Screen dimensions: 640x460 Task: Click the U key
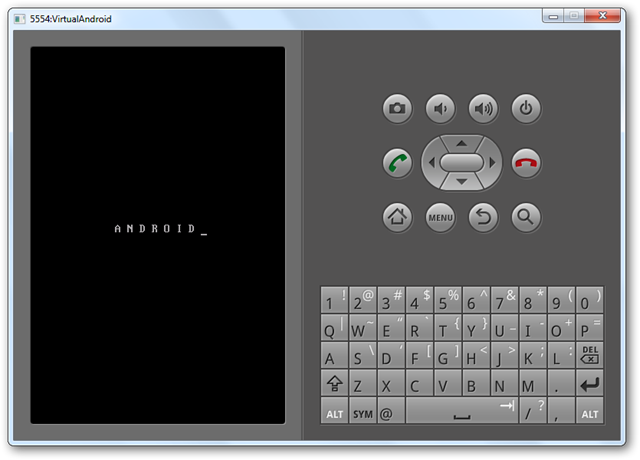point(504,327)
